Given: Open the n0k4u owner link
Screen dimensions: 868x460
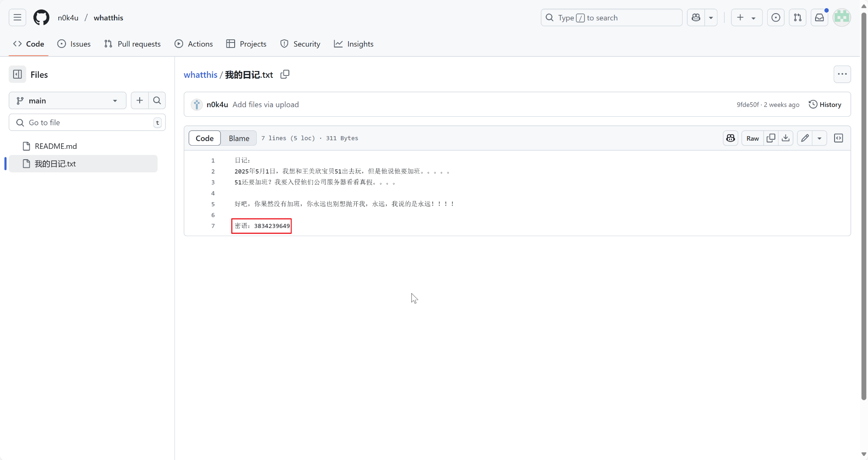Looking at the screenshot, I should pos(68,18).
